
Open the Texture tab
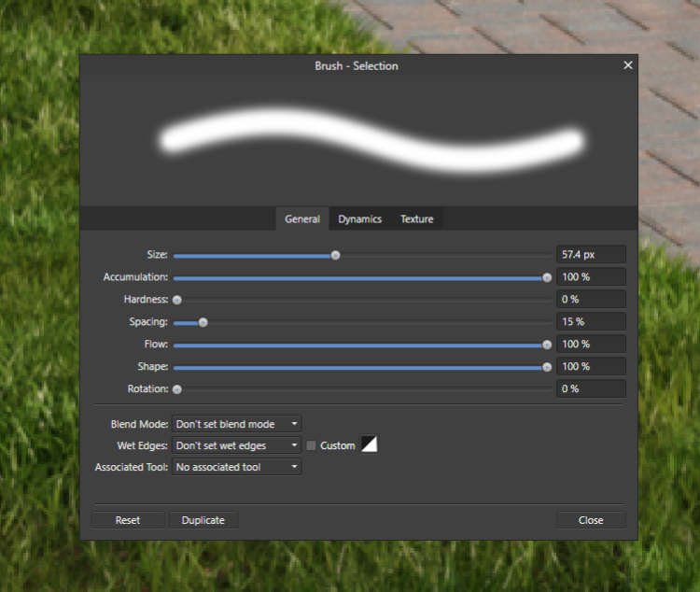(x=416, y=218)
